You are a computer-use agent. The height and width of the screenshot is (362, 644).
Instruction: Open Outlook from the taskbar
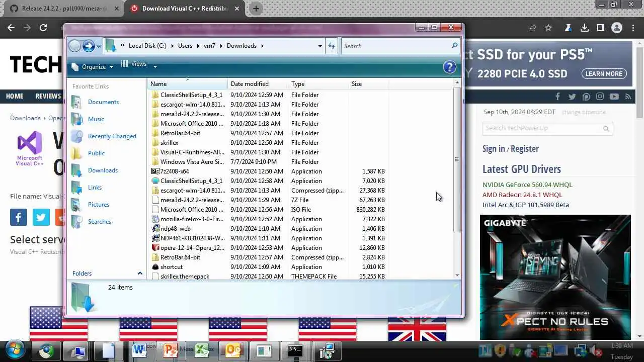pyautogui.click(x=233, y=350)
